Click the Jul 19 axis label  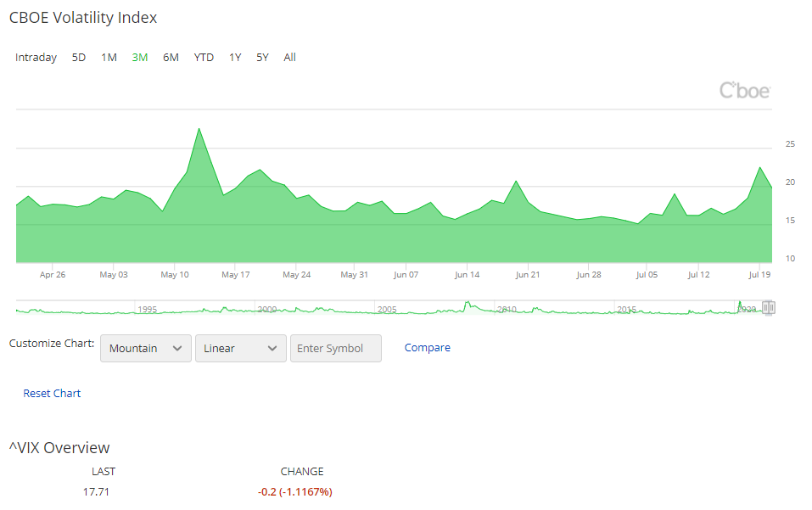pyautogui.click(x=759, y=274)
